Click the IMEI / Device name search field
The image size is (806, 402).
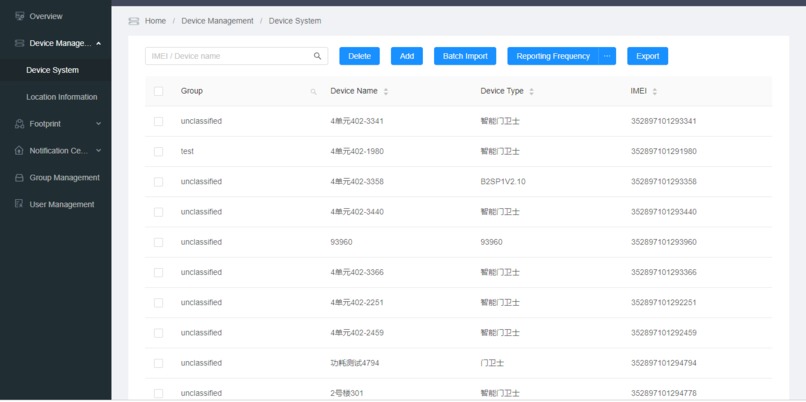pyautogui.click(x=236, y=56)
